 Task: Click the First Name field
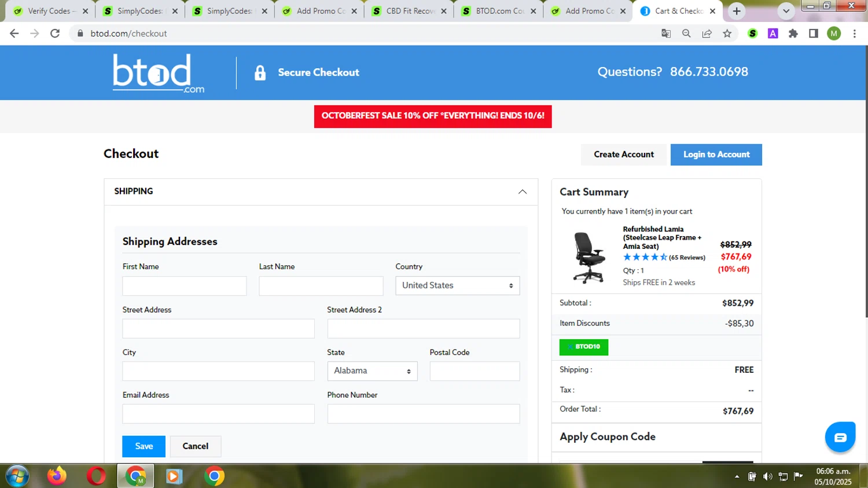[185, 286]
